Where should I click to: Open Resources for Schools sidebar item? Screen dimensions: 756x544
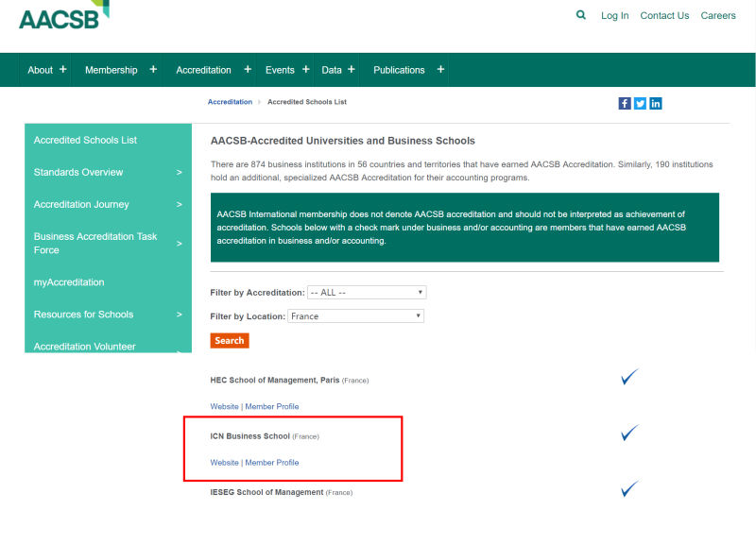point(83,314)
